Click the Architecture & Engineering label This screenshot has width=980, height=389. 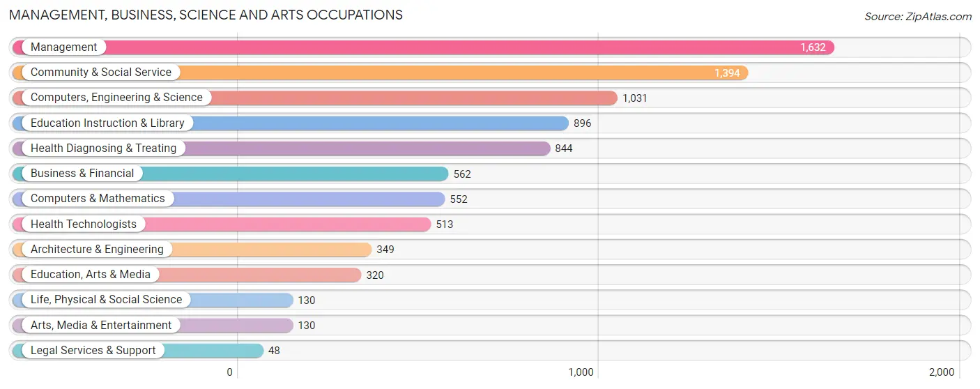point(97,250)
